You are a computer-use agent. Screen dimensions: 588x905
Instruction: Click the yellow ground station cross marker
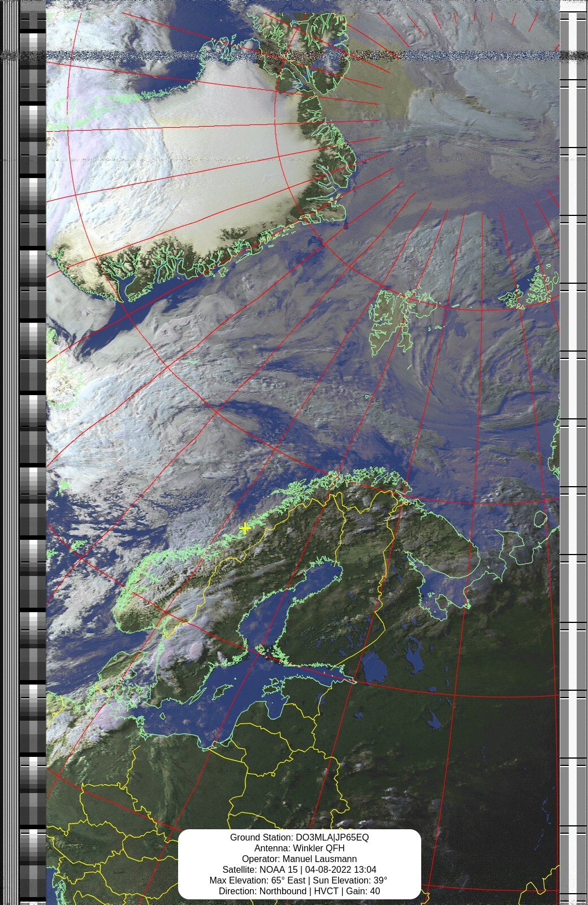tap(245, 528)
